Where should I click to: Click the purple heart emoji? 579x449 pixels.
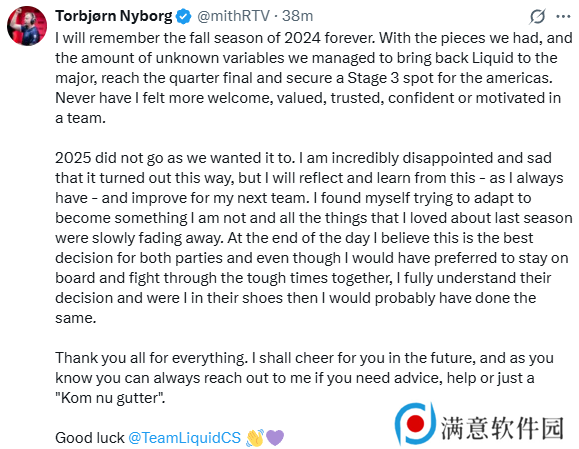[x=275, y=438]
